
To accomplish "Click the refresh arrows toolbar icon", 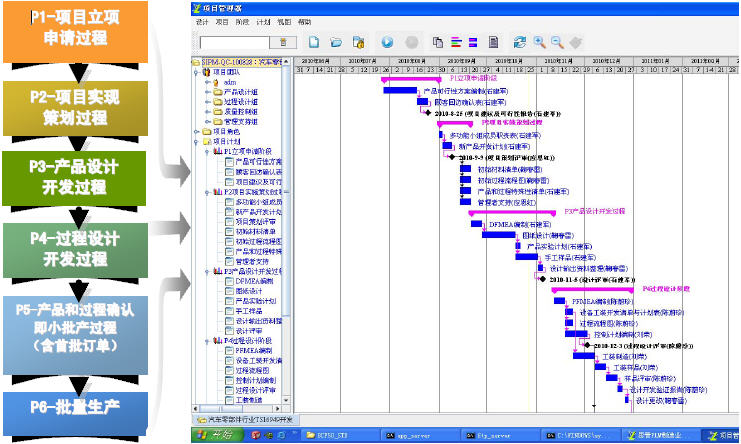I will [x=520, y=42].
